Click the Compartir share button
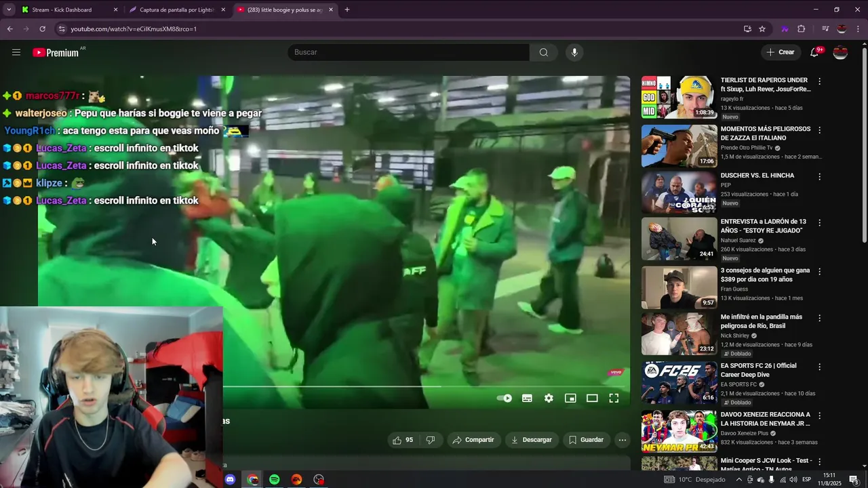This screenshot has height=488, width=868. (x=473, y=440)
